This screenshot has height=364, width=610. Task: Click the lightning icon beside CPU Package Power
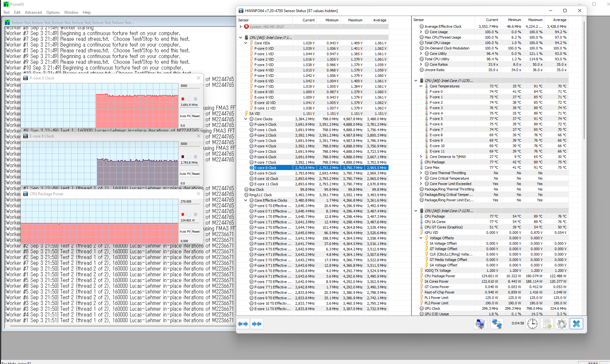tap(422, 276)
